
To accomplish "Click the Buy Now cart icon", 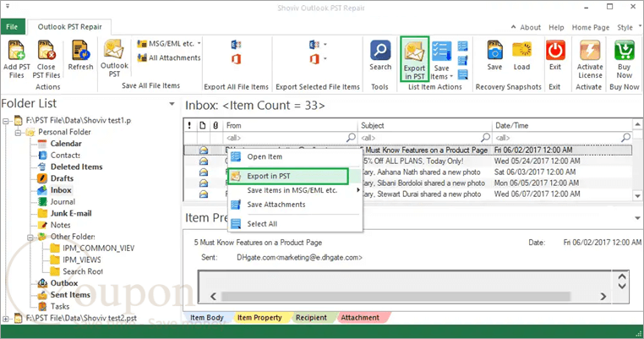I will pyautogui.click(x=625, y=51).
